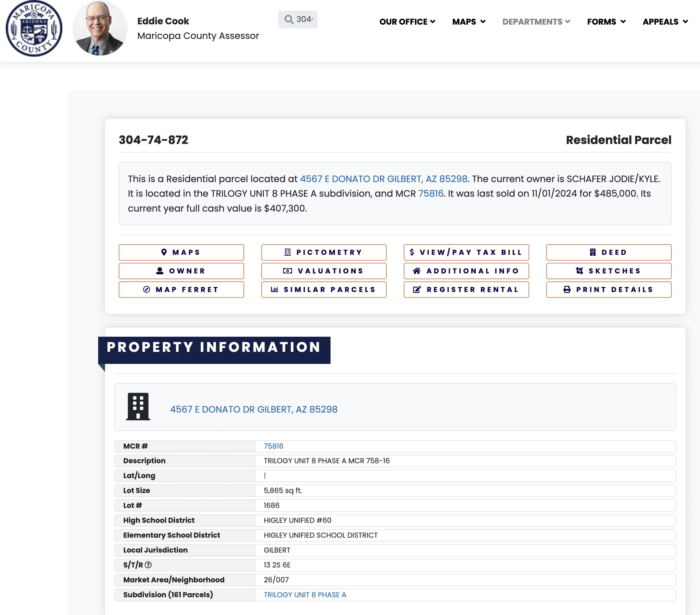700x615 pixels.
Task: Click HIGLEY UNIFIED #60 value
Action: tap(298, 521)
